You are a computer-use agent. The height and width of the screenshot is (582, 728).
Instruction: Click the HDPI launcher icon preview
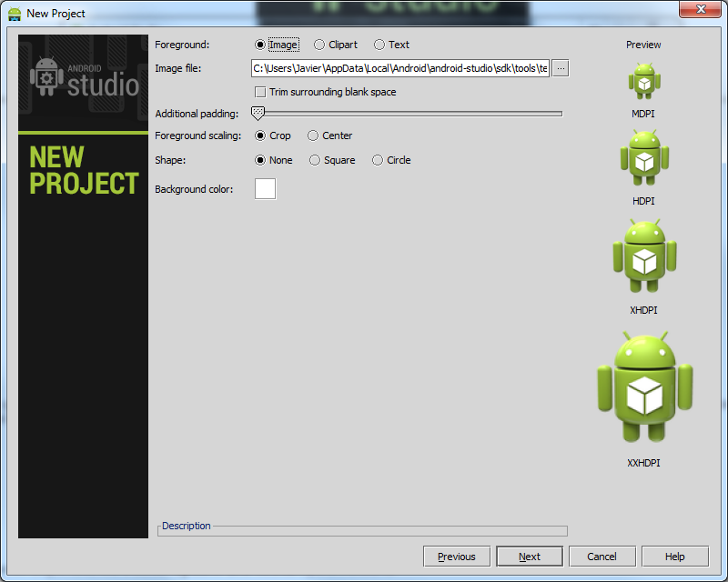pos(643,157)
